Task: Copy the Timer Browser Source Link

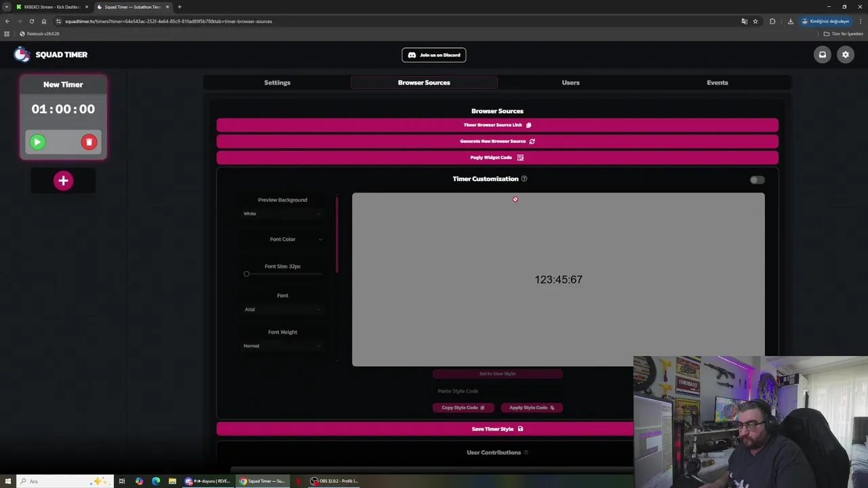Action: click(497, 125)
